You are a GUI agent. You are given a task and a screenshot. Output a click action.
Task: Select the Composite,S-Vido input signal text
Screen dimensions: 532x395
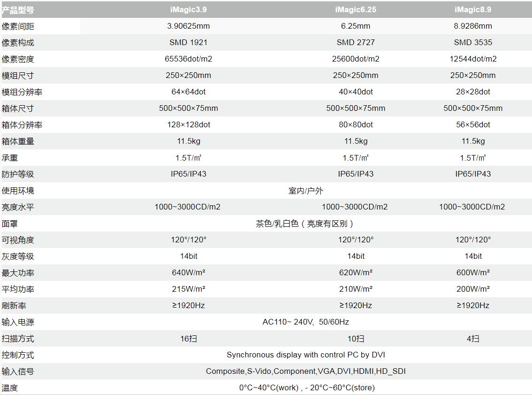[x=305, y=371]
